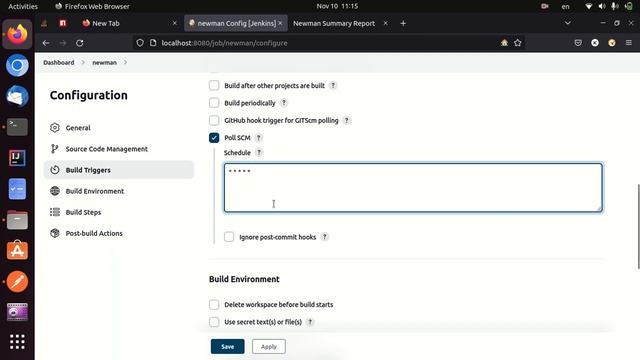The height and width of the screenshot is (360, 640).
Task: Reload the page with the refresh icon
Action: coord(80,43)
